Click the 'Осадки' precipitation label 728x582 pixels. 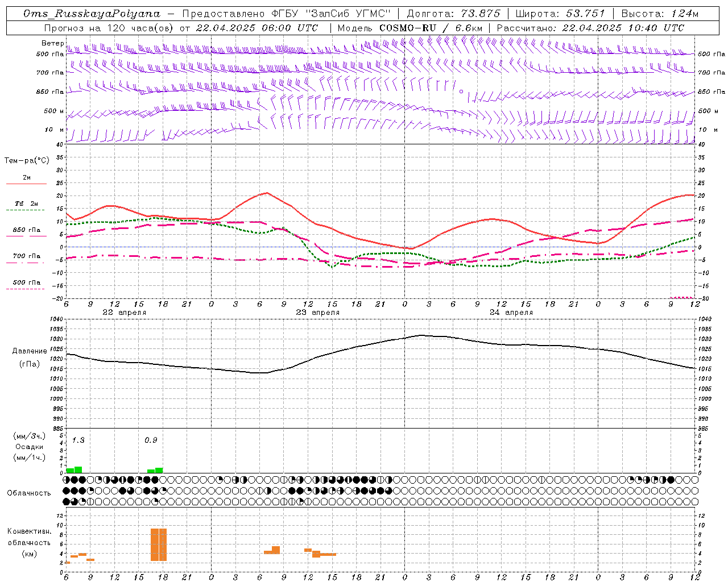pos(30,447)
